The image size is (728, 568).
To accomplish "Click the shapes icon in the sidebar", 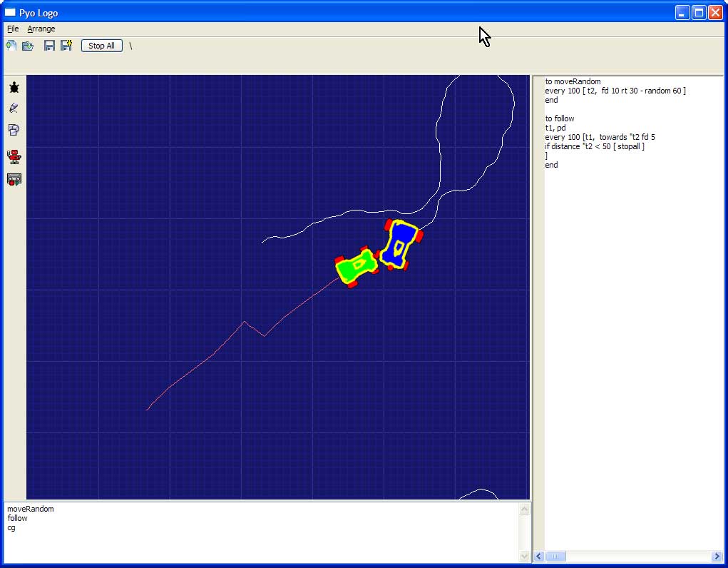I will pos(14,130).
